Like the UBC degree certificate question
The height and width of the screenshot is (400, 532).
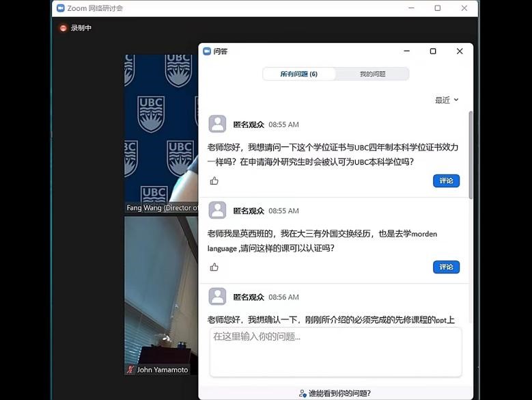[214, 181]
